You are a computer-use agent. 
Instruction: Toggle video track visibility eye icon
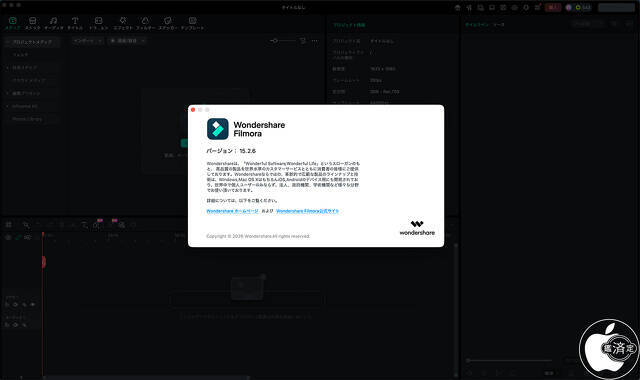[33, 304]
